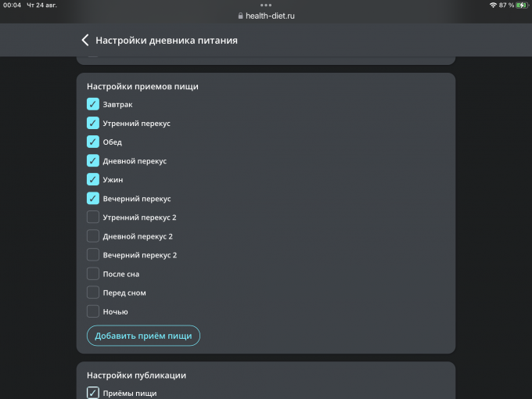Enable Утренний перекус 2 checkbox

[x=93, y=217]
